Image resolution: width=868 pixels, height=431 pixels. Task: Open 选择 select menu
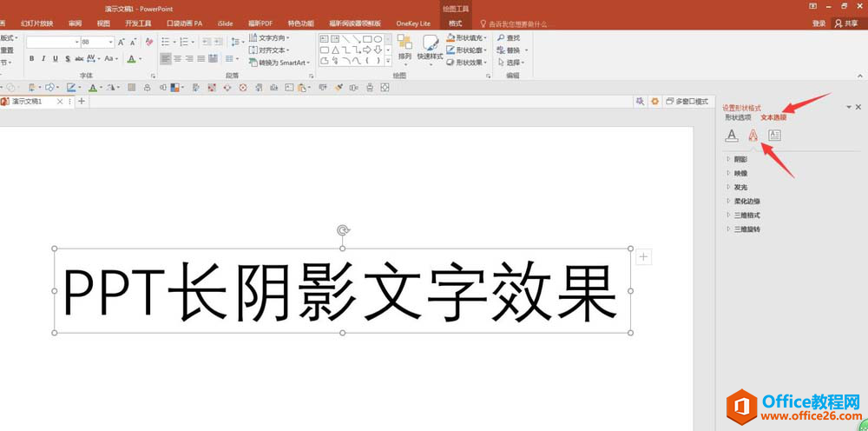coord(511,63)
